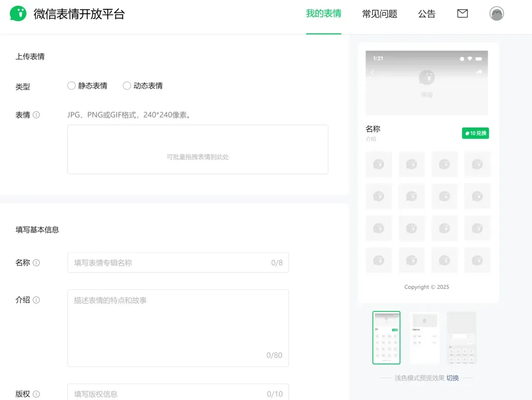The width and height of the screenshot is (532, 400).
Task: Open the 公告 tab
Action: click(427, 14)
